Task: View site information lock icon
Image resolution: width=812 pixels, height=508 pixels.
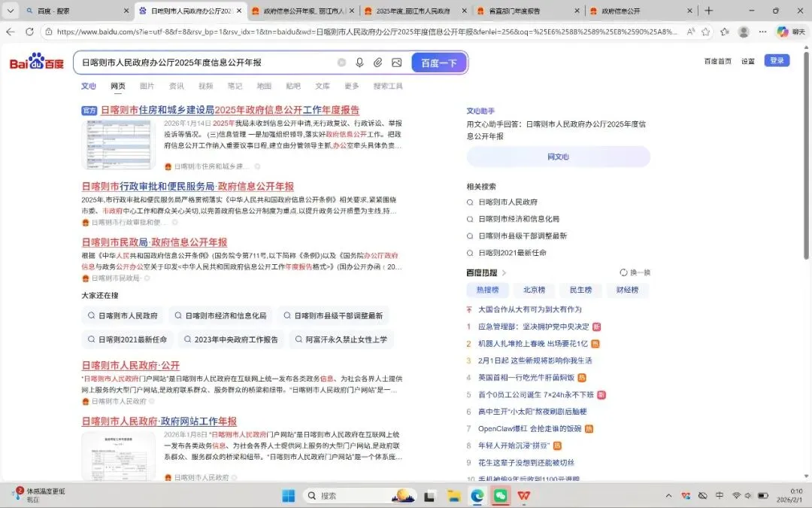Action: (49, 32)
